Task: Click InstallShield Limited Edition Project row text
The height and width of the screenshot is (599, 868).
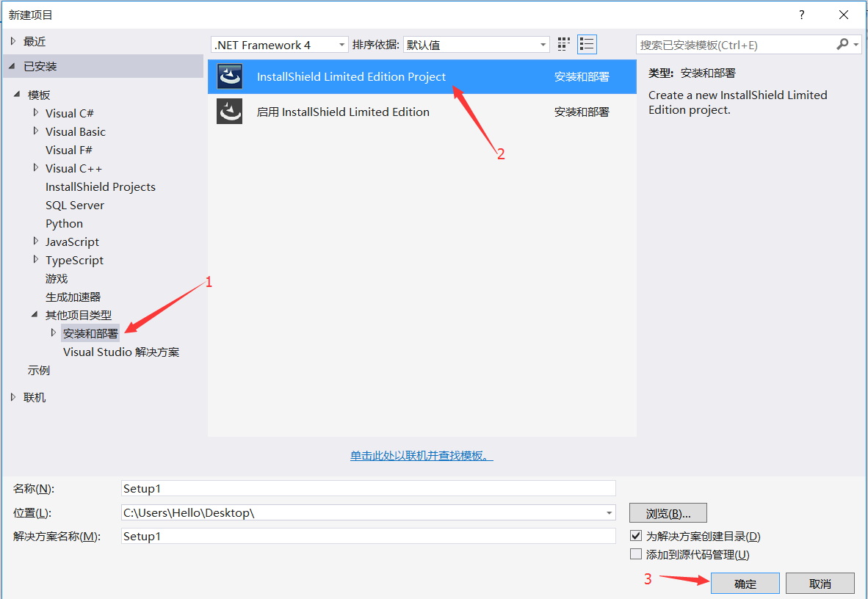Action: click(x=351, y=77)
